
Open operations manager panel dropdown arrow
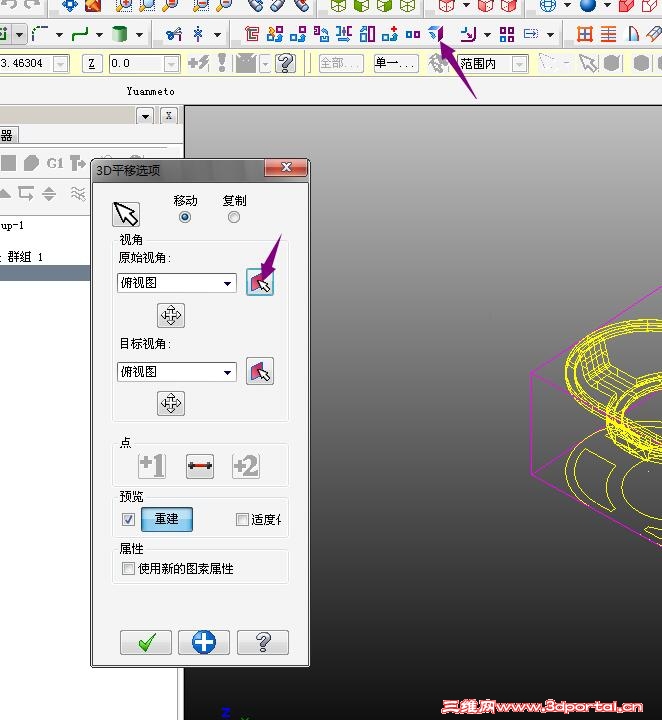[x=146, y=116]
